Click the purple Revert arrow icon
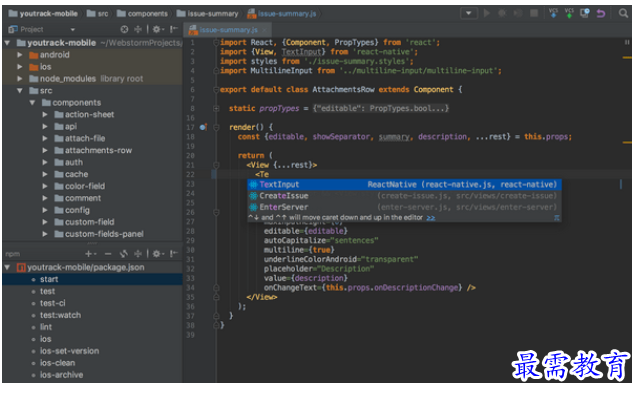 [x=600, y=13]
